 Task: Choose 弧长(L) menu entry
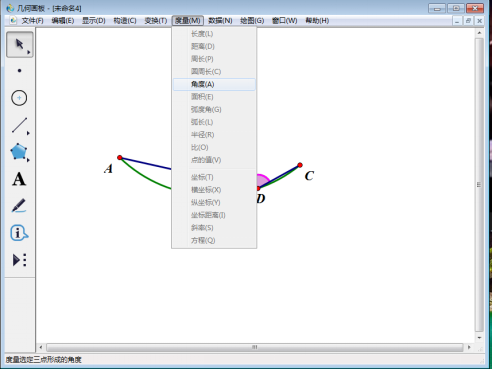[x=214, y=122]
